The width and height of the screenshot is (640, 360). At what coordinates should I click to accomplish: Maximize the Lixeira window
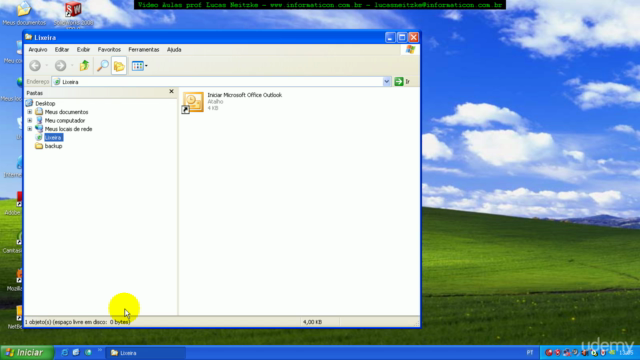(402, 38)
